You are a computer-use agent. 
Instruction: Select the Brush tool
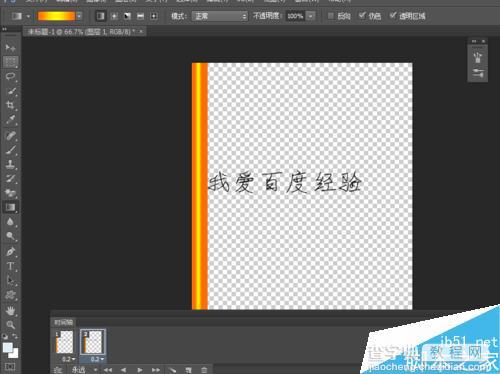(10, 150)
